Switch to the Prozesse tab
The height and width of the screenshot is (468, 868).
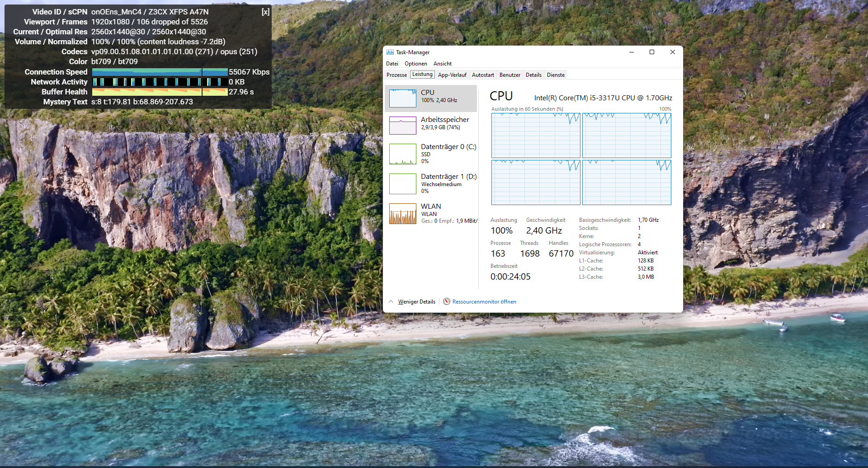(396, 75)
